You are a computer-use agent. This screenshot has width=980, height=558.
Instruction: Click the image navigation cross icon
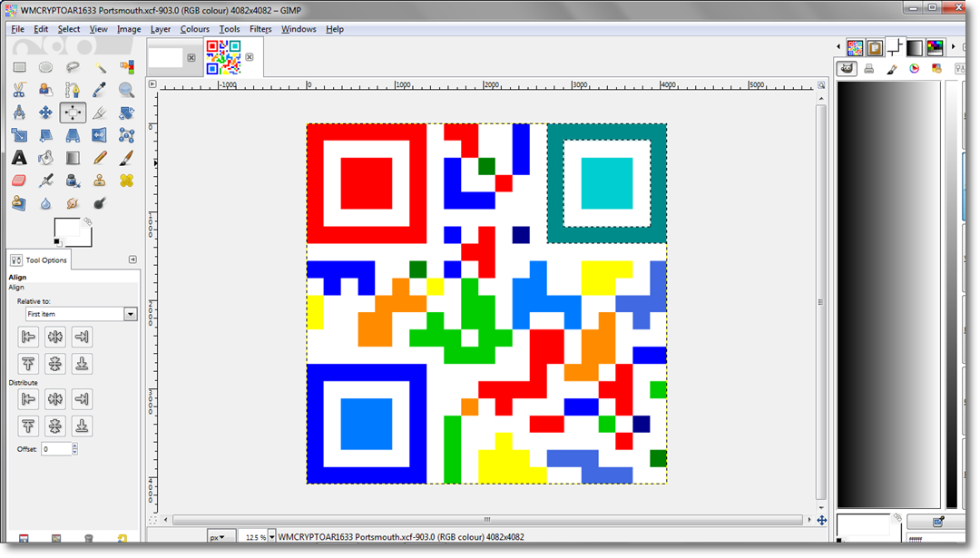tap(822, 520)
